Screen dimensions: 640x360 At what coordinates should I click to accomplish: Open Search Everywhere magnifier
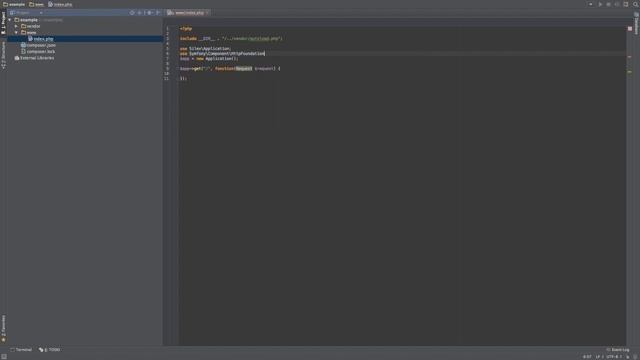coord(636,4)
